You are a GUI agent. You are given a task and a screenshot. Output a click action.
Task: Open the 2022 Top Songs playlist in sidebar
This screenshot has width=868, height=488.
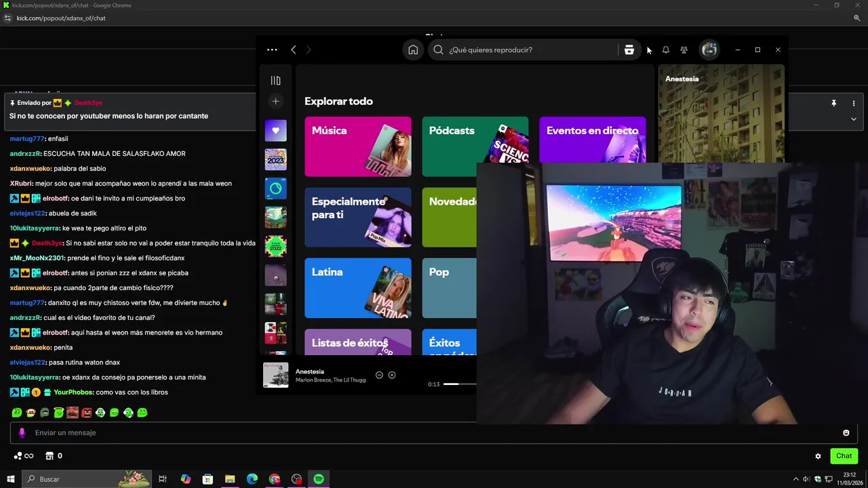(275, 246)
